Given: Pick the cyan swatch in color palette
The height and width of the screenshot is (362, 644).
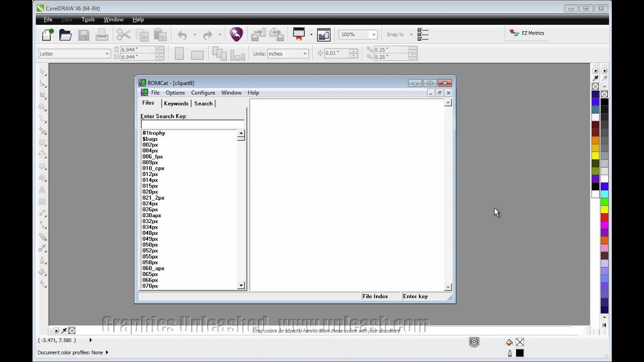Looking at the screenshot, I should (604, 194).
